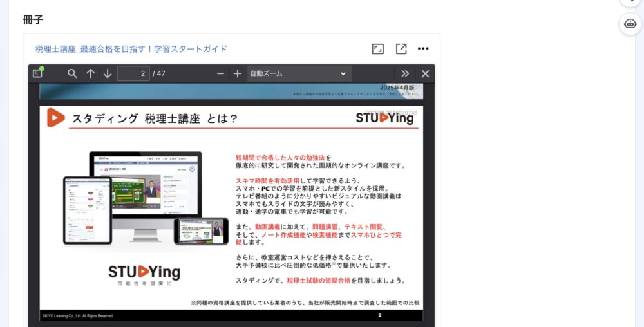Image resolution: width=644 pixels, height=327 pixels.
Task: Click the STUDYing logo beside the slide title
Action: pyautogui.click(x=384, y=118)
